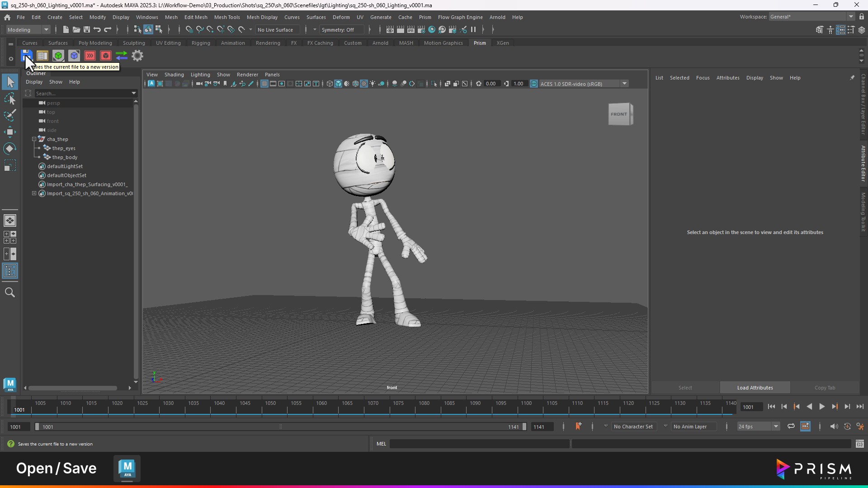868x488 pixels.
Task: Go to start of playback range
Action: tap(771, 407)
